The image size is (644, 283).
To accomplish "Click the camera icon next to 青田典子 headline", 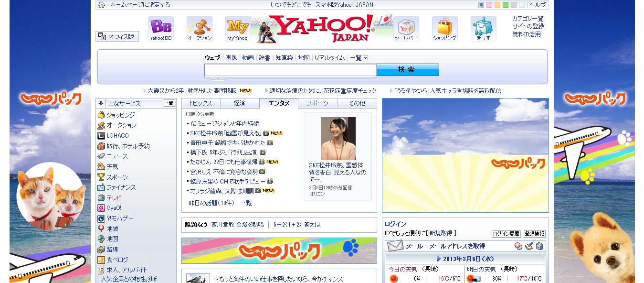I will 270,142.
